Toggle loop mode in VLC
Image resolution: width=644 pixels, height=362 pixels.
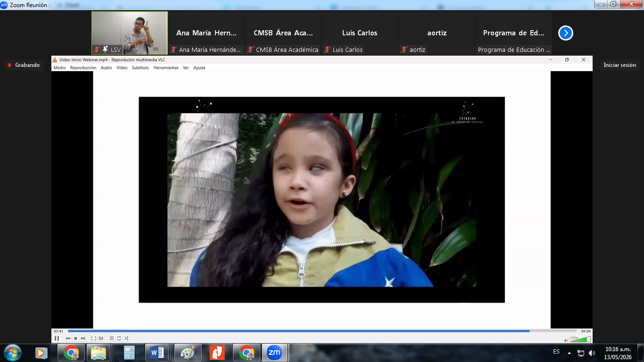119,338
